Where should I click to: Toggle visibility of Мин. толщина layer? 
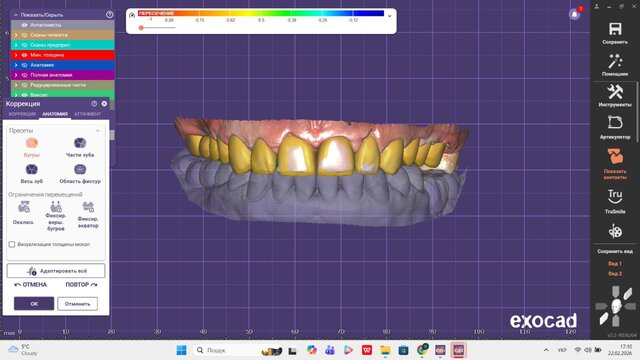click(x=24, y=55)
